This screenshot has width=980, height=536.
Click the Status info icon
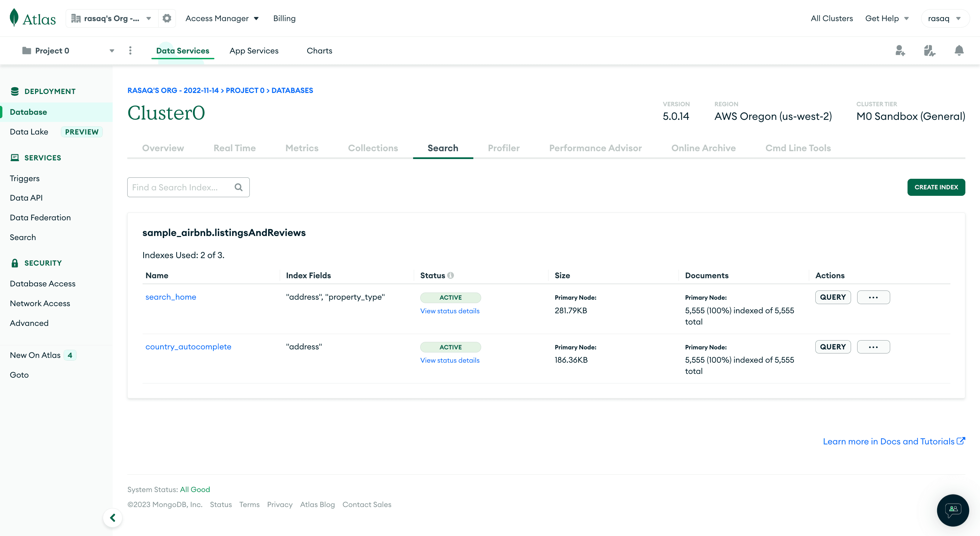[x=451, y=275]
